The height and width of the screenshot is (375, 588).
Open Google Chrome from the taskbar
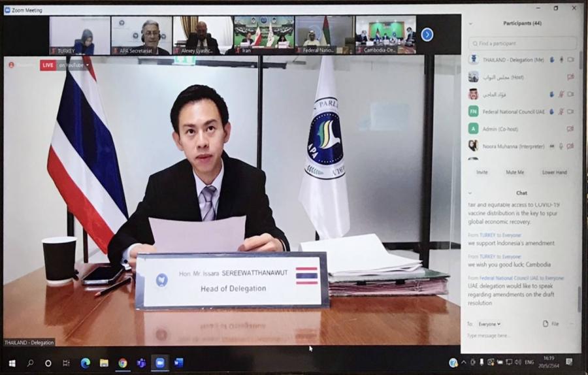pyautogui.click(x=123, y=363)
